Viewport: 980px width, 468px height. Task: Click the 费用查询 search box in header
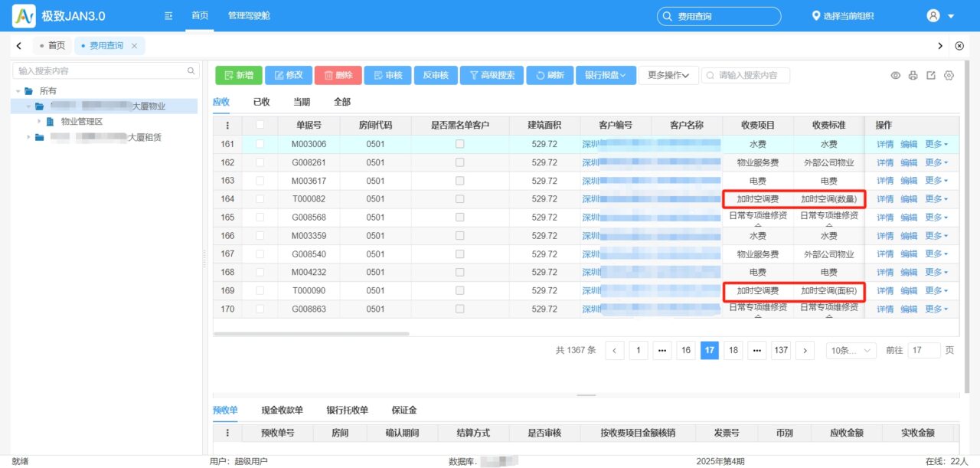719,16
